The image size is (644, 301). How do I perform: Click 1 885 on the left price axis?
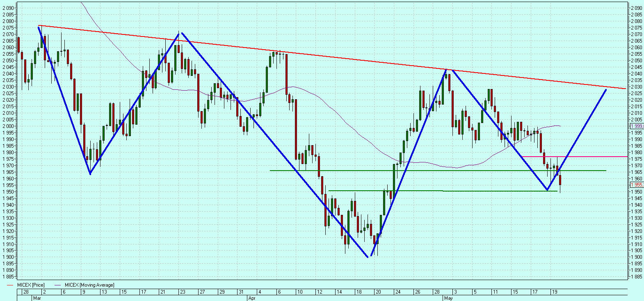(x=8, y=277)
